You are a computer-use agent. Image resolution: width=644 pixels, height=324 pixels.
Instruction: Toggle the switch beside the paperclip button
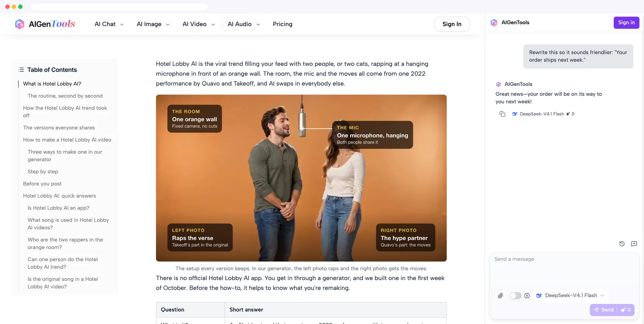click(515, 296)
